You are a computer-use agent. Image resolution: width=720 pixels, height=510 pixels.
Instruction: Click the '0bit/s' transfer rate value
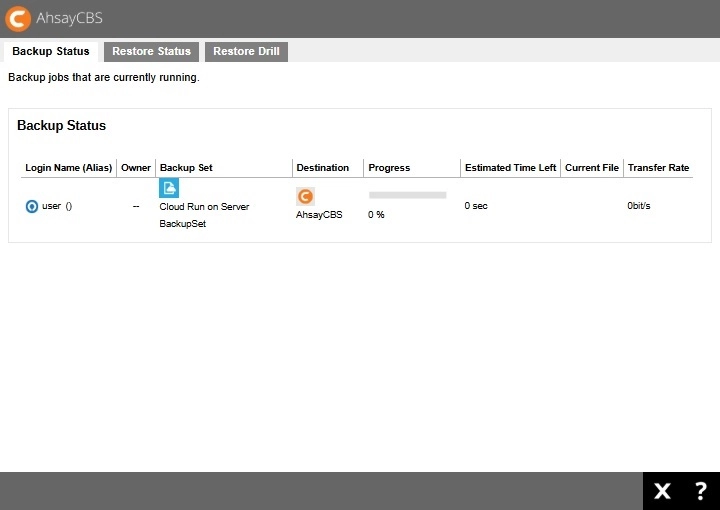639,206
